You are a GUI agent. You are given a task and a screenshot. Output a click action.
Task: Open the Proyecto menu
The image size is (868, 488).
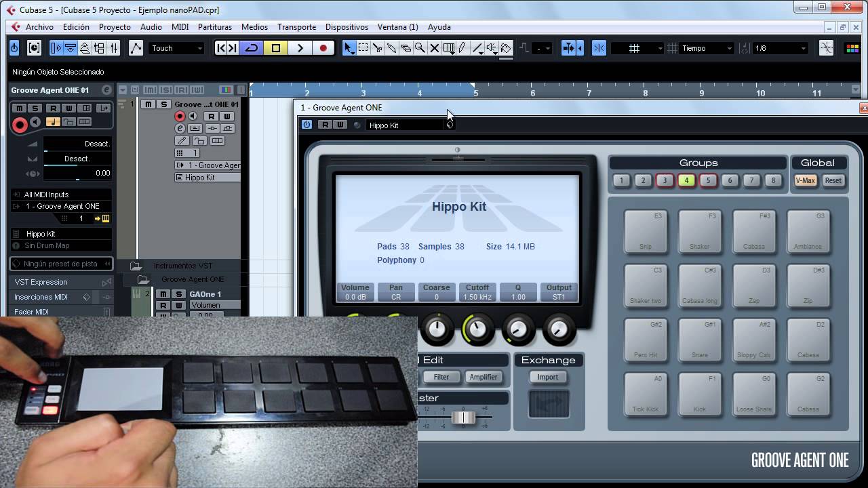[115, 27]
